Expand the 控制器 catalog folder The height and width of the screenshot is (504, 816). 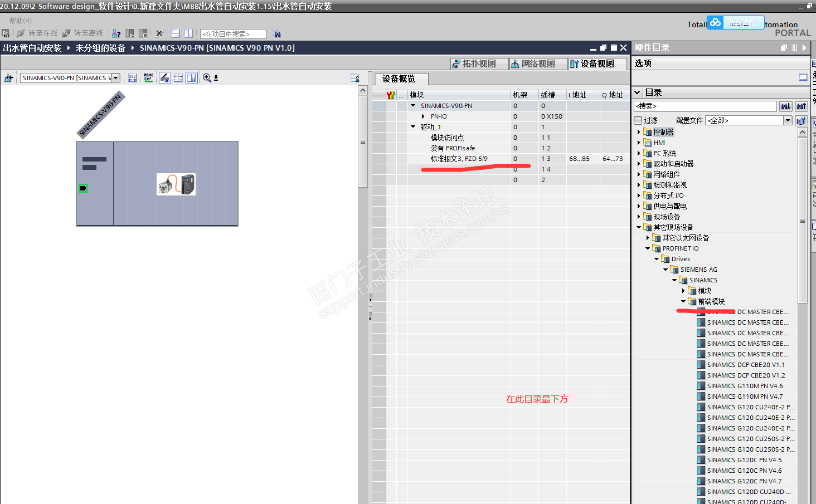[x=639, y=132]
